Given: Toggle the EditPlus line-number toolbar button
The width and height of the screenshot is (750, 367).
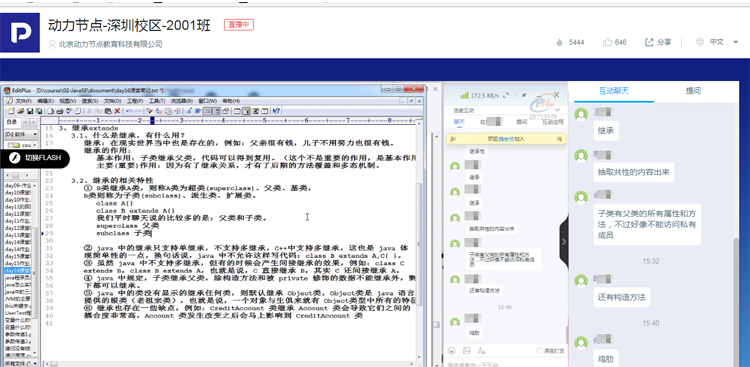Looking at the screenshot, I should click(217, 111).
